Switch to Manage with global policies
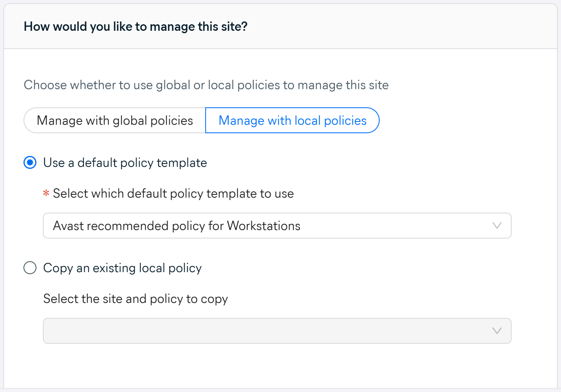Screen dimensions: 561x392 tap(115, 121)
